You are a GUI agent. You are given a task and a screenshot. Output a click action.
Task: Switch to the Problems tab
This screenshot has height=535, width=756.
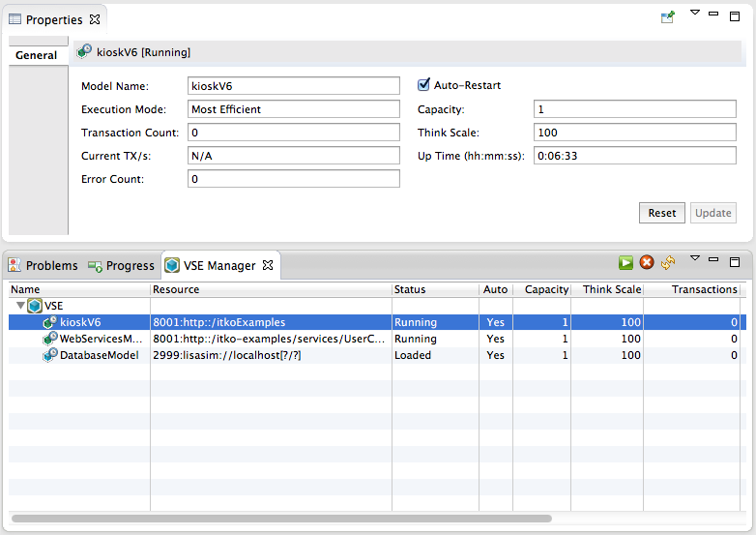(44, 265)
